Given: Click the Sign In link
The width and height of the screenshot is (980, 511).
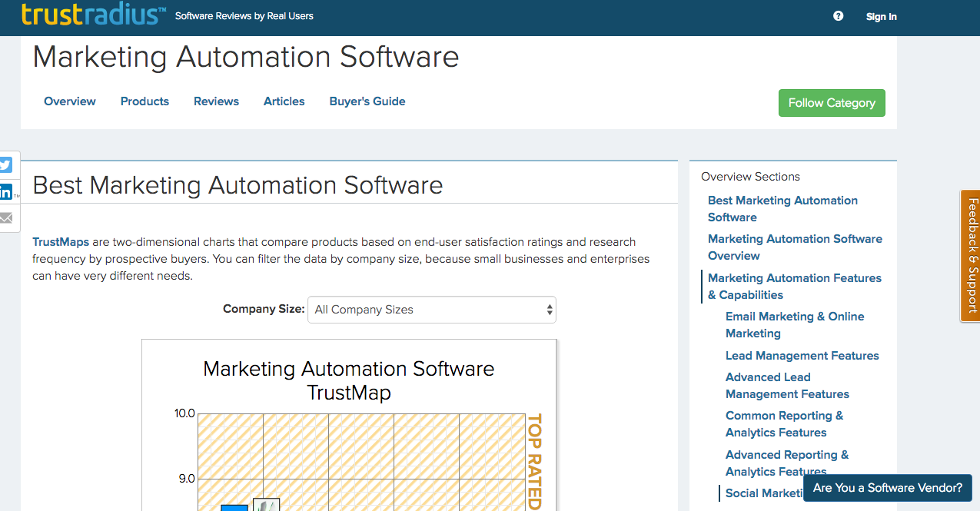Looking at the screenshot, I should [881, 16].
